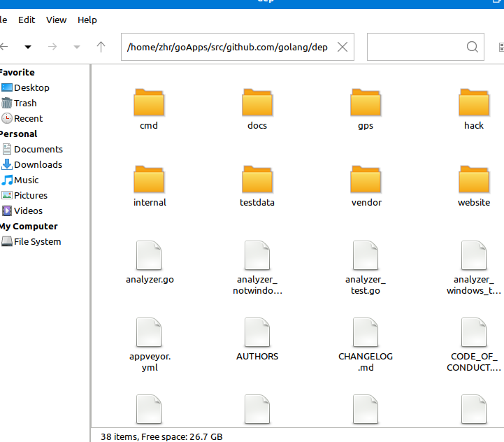Open Pictures in the sidebar

click(x=24, y=195)
